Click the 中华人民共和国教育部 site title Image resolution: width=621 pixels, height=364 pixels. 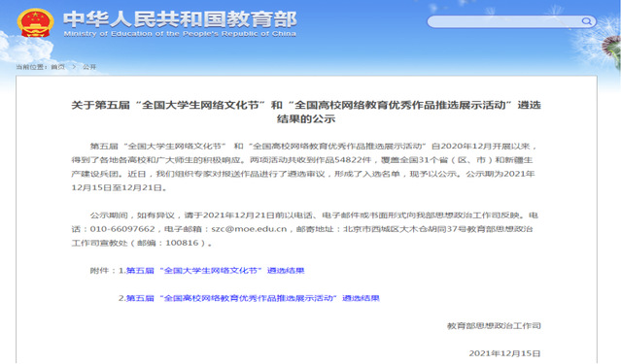(180, 19)
